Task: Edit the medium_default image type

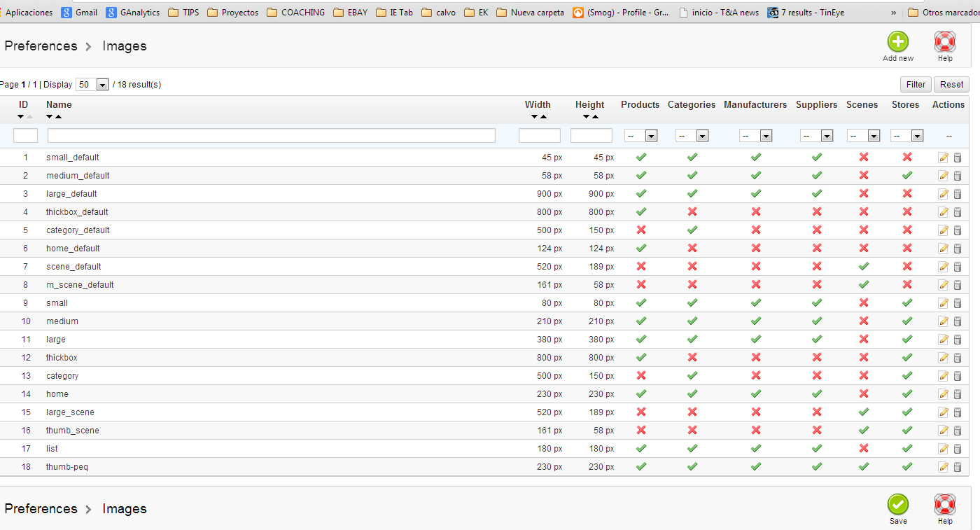Action: click(x=944, y=176)
